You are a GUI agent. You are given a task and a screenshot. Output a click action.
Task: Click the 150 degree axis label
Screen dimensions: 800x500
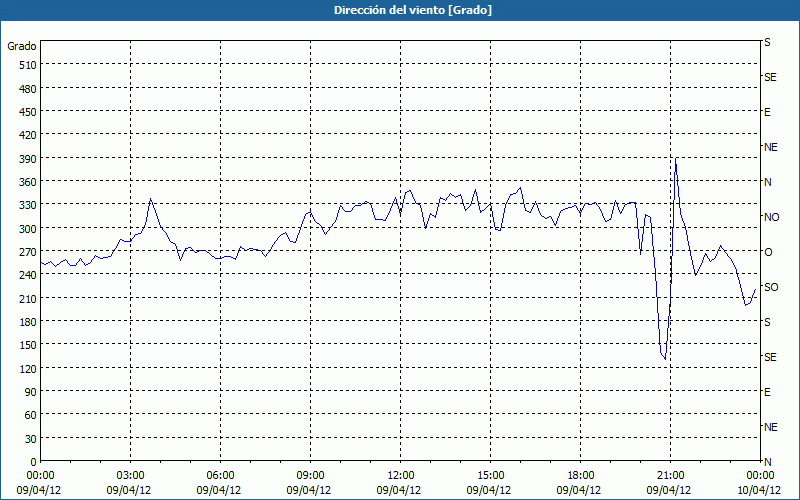[x=29, y=345]
